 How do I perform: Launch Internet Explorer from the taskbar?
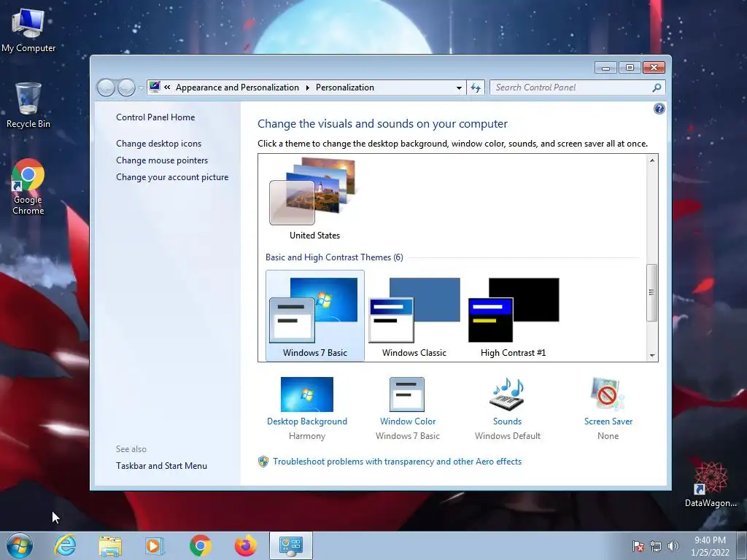pos(65,545)
